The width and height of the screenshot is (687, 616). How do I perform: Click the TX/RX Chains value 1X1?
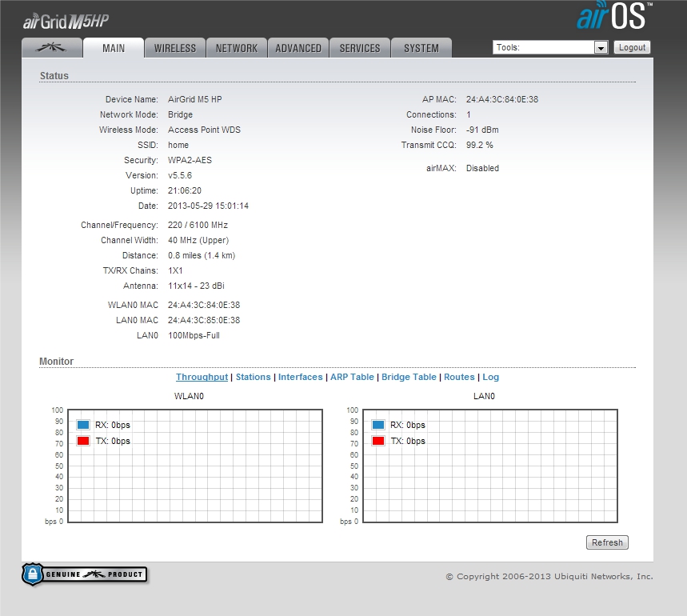pos(175,270)
